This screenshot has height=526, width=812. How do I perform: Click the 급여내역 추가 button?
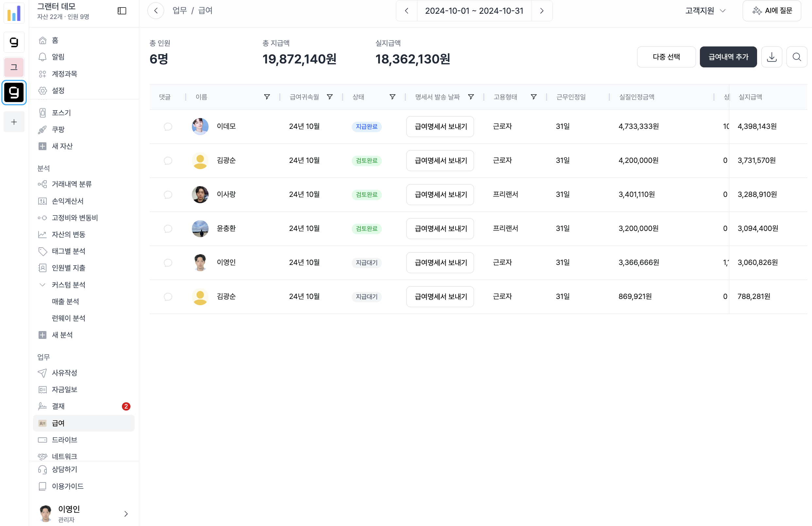(728, 57)
